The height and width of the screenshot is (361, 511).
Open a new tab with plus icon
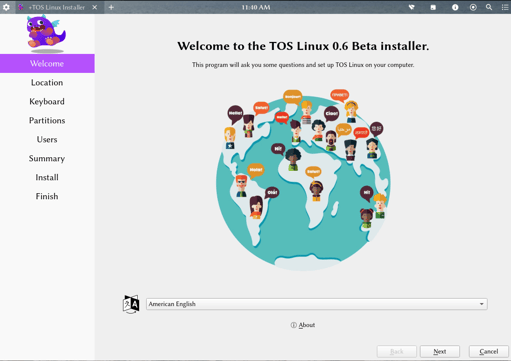111,7
